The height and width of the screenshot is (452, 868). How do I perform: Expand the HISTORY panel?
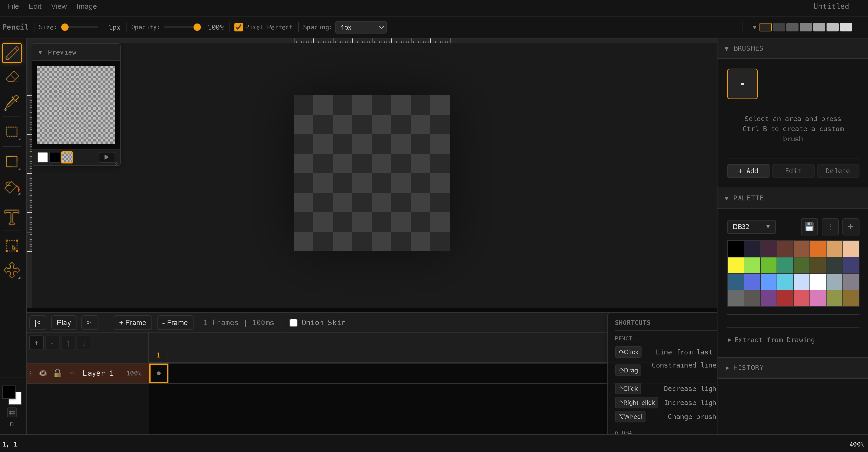(748, 368)
